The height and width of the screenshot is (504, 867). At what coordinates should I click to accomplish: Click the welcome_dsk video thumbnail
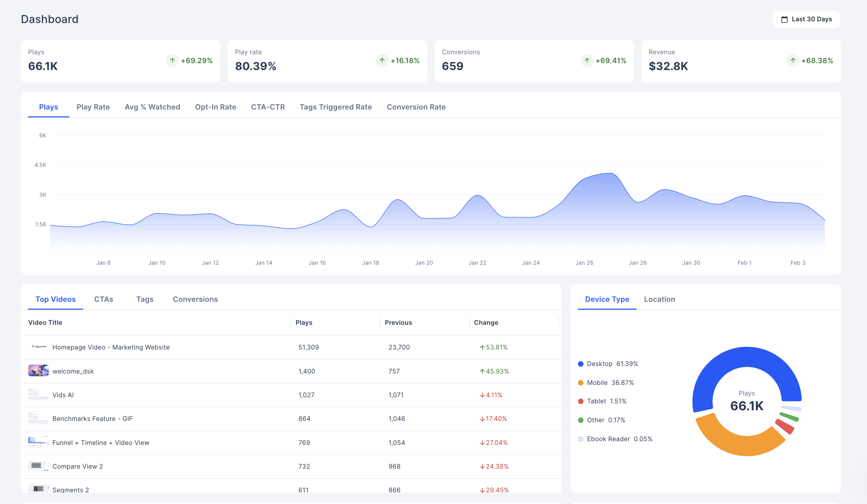click(38, 371)
